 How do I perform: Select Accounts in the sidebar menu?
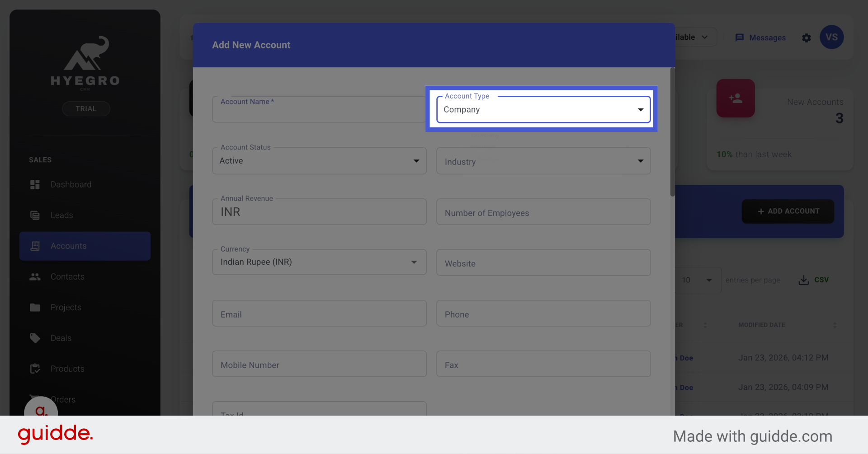click(x=68, y=246)
